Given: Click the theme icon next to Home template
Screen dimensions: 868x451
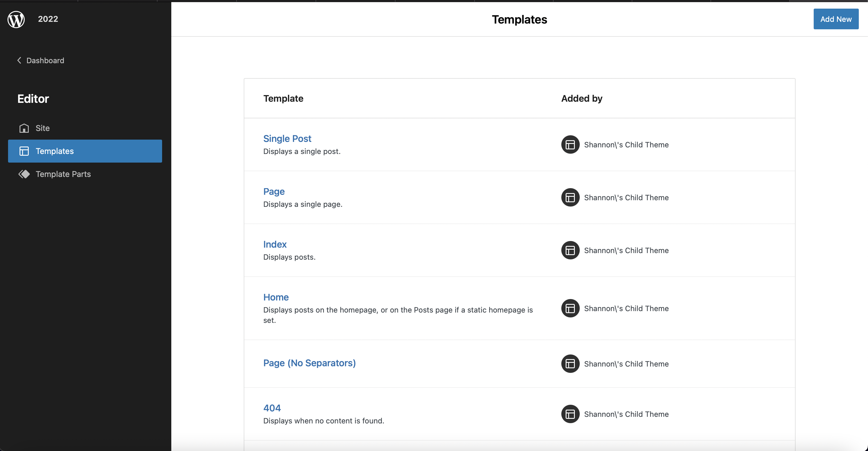Looking at the screenshot, I should [570, 308].
